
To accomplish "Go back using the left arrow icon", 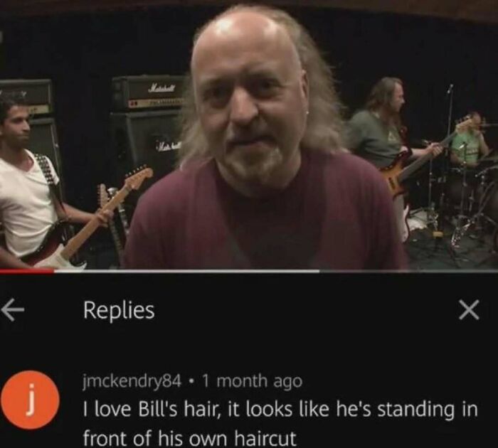I will pyautogui.click(x=12, y=311).
